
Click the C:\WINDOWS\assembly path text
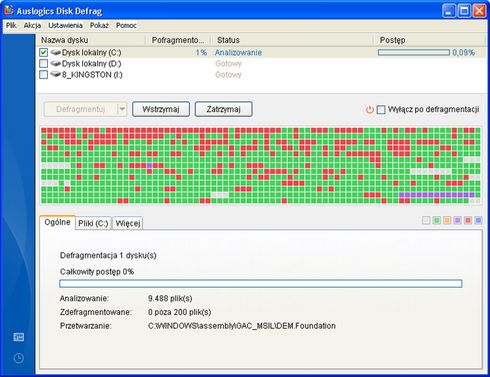coord(242,326)
